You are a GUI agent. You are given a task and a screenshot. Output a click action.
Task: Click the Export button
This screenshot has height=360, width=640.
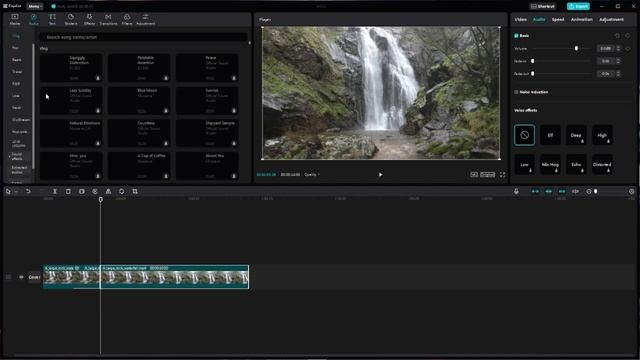578,6
